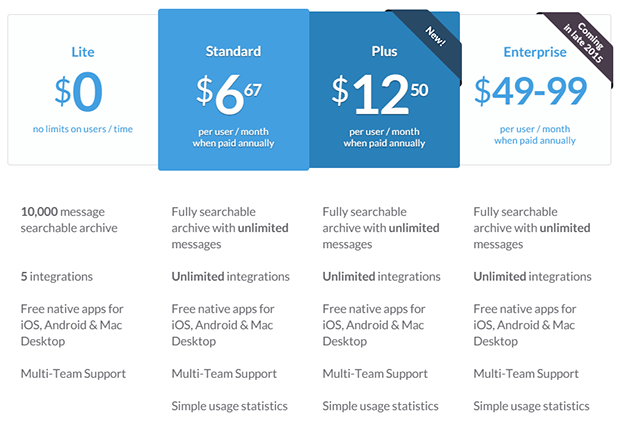
Task: Choose the Standard plan card
Action: pyautogui.click(x=233, y=90)
